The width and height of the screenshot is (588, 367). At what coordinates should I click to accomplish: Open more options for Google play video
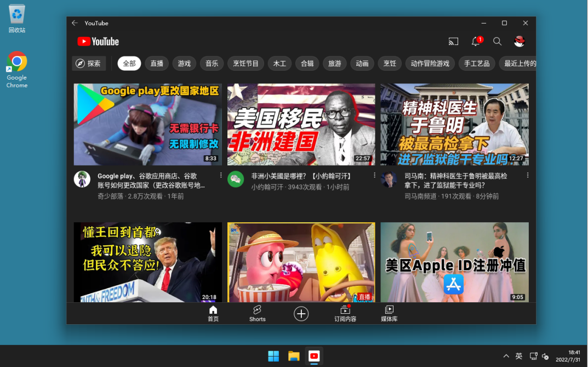coord(221,175)
